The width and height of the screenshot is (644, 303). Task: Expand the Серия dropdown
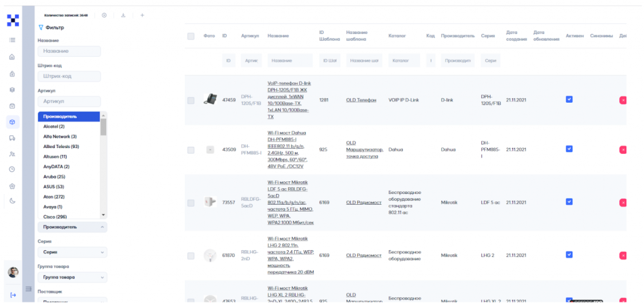[x=72, y=252]
